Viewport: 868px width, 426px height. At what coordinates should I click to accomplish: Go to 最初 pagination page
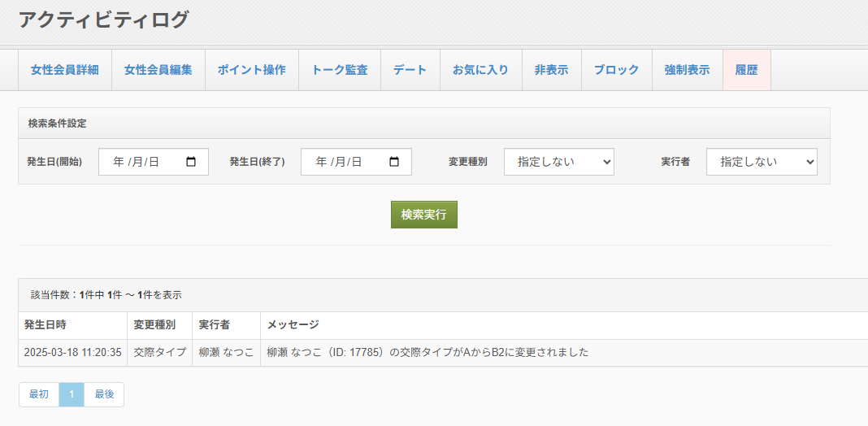(x=39, y=394)
